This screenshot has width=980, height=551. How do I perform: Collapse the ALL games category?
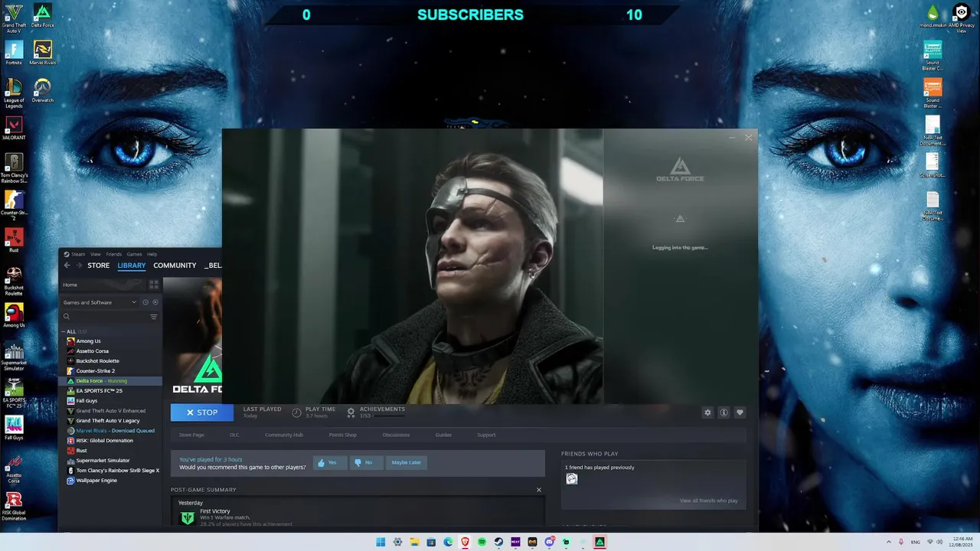coord(64,331)
